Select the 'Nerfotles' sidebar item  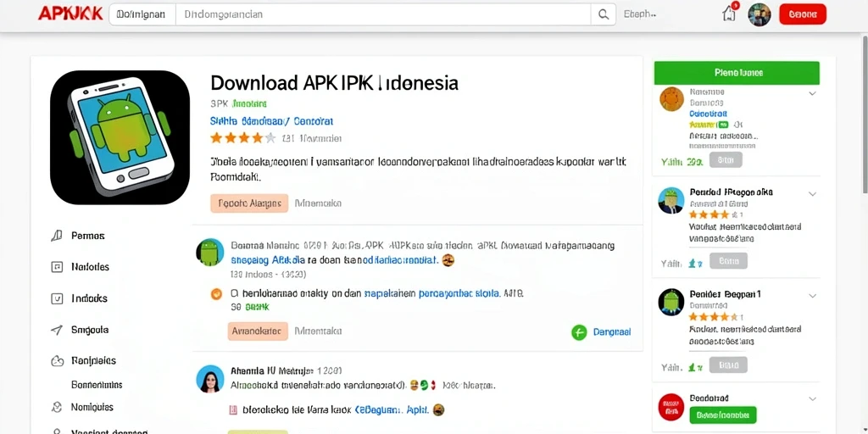[x=90, y=267]
